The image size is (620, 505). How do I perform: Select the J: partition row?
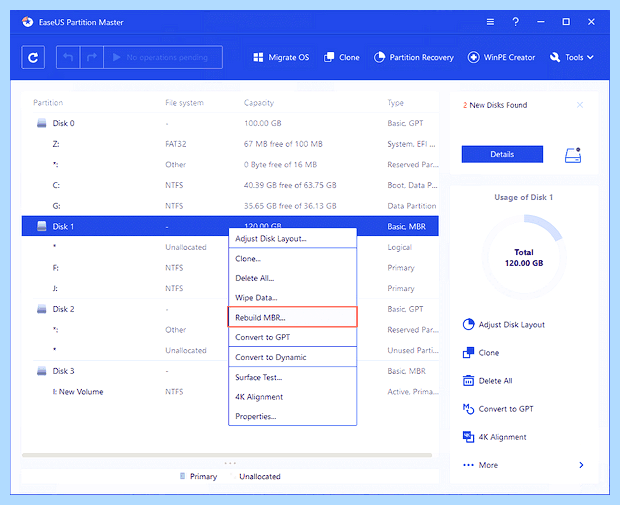tap(230, 288)
